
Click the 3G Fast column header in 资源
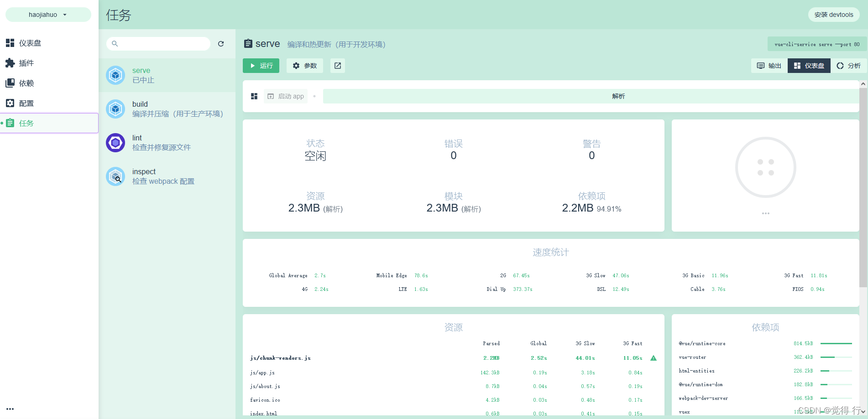(x=633, y=343)
